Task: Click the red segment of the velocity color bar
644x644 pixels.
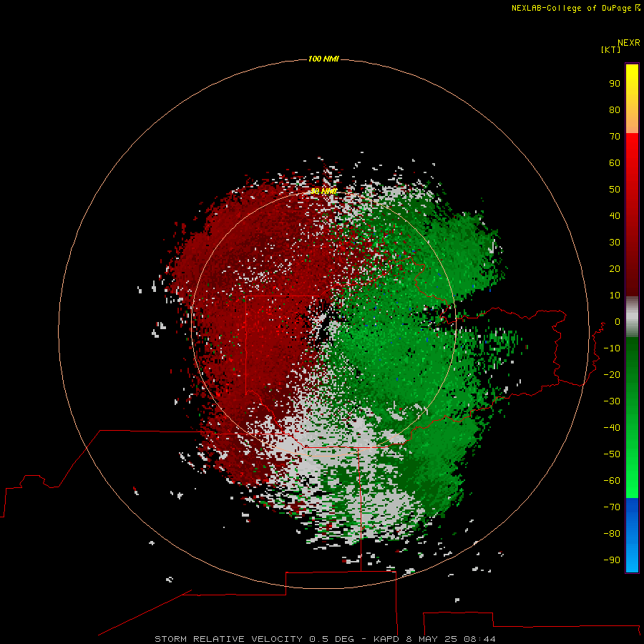Action: coord(632,215)
